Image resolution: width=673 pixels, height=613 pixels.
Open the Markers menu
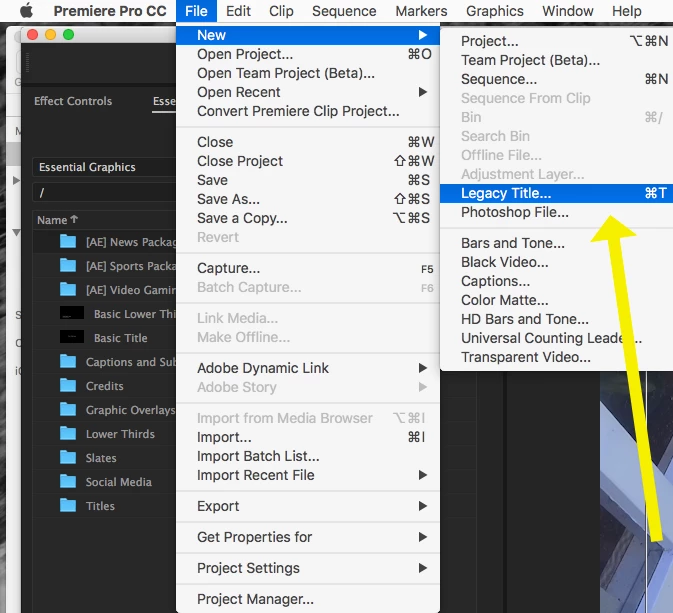coord(421,11)
